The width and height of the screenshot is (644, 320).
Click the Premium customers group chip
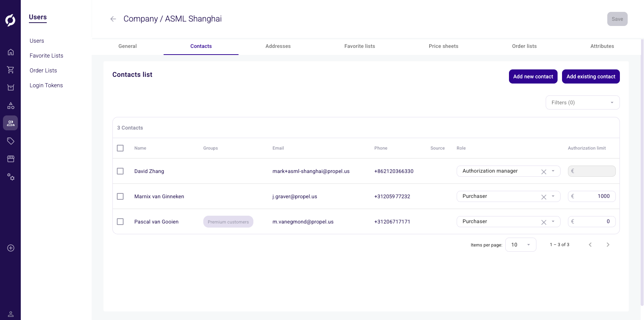pos(228,222)
